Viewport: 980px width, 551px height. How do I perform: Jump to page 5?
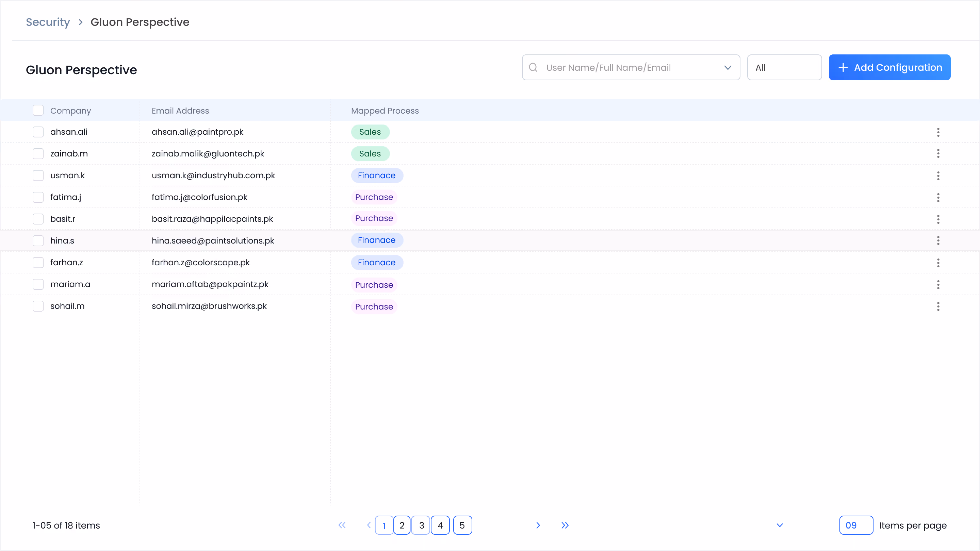462,525
